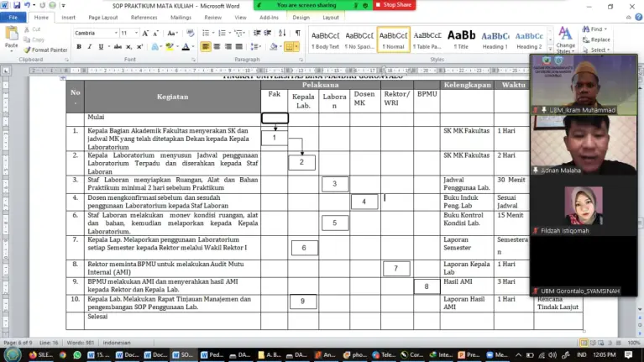The image size is (644, 362).
Task: Select the Heading 1 style thumbnail
Action: coord(495,39)
